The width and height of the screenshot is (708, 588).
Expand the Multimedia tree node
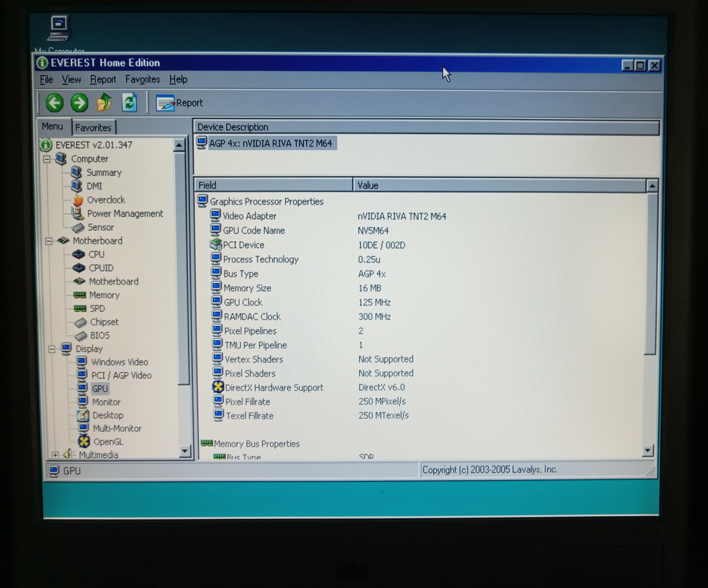pos(55,455)
